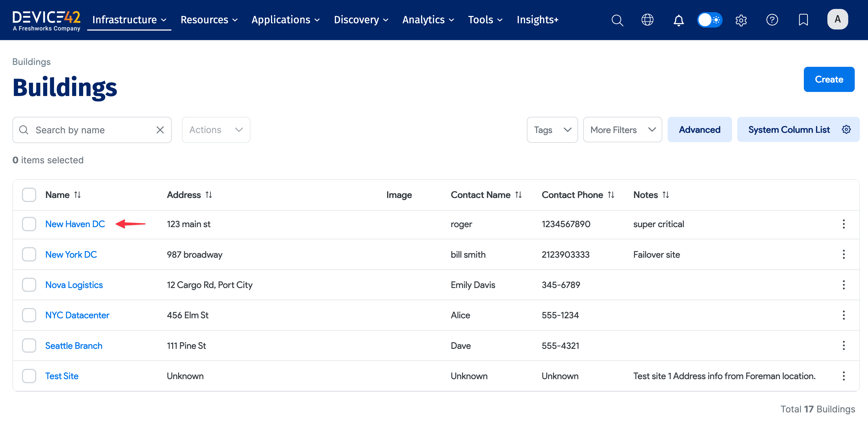Click the global search magnifier icon
Screen dimensions: 868x437
coord(617,20)
